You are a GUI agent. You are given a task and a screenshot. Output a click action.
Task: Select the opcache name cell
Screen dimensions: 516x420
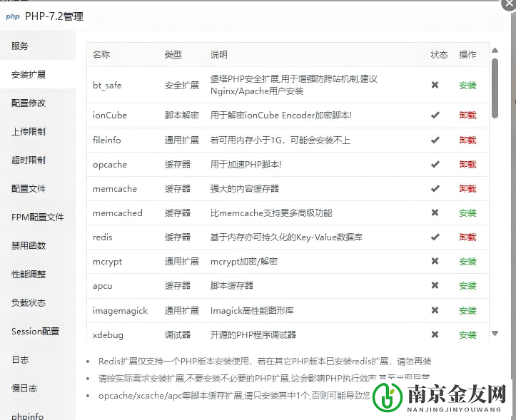[110, 165]
